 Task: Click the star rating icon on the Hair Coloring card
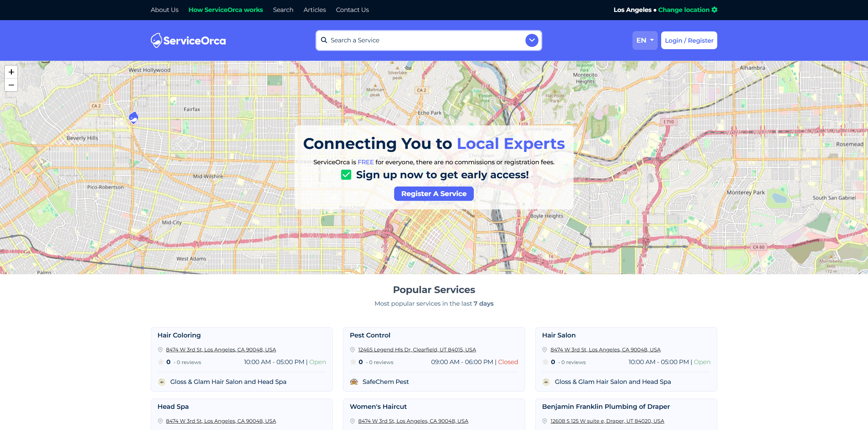point(161,362)
